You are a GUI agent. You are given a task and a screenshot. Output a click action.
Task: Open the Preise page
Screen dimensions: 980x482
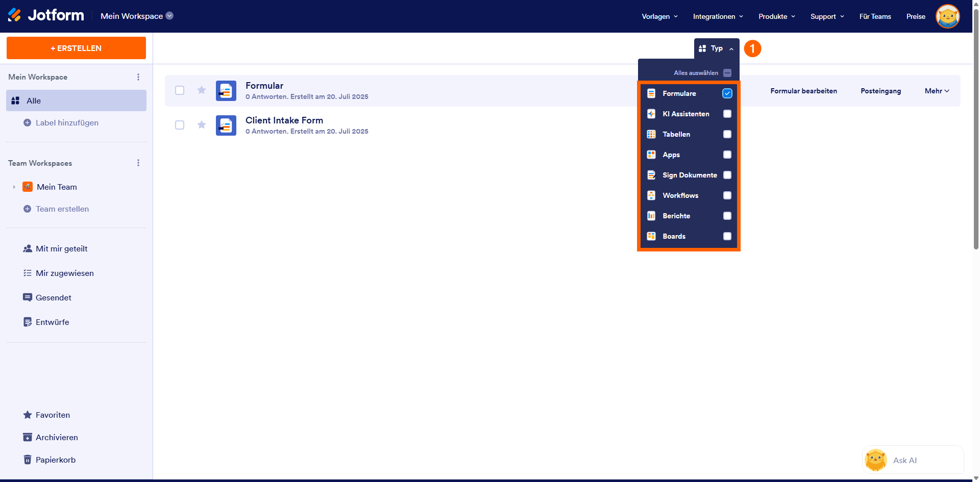tap(916, 16)
